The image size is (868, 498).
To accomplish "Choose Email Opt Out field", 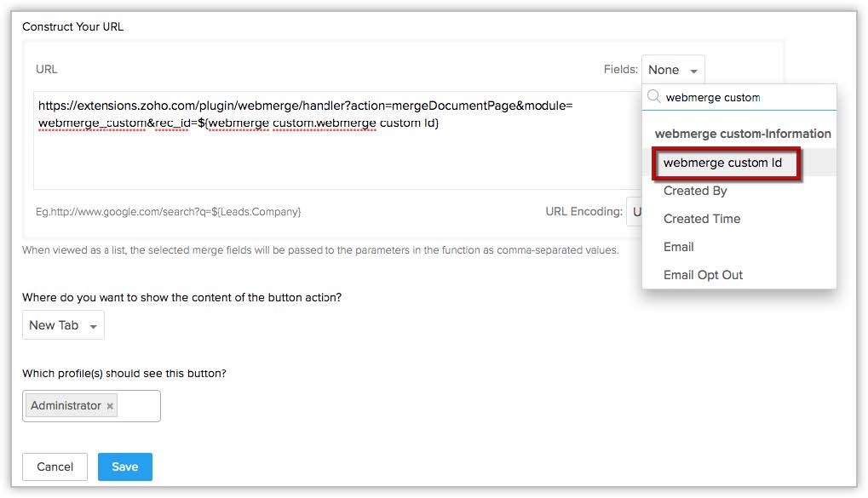I will (x=703, y=275).
